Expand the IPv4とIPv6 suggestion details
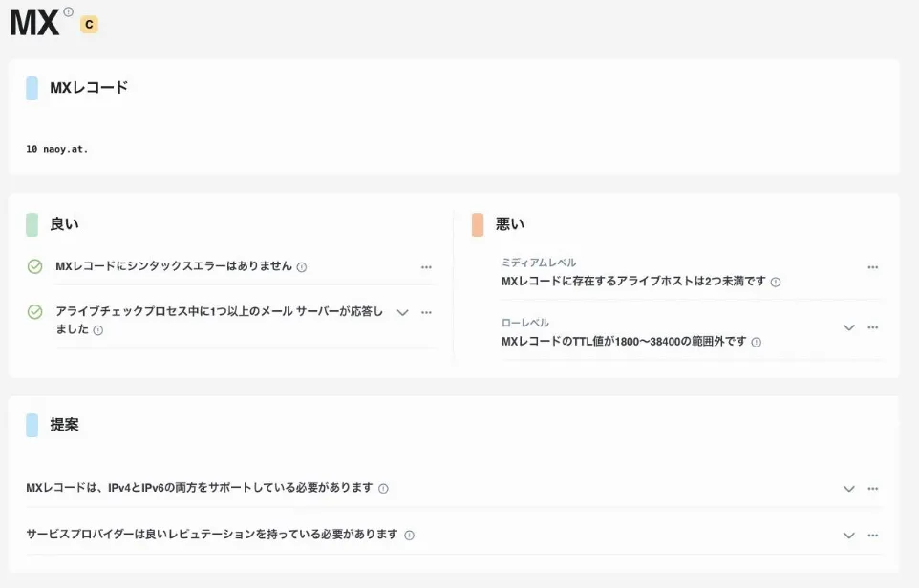 pos(848,489)
